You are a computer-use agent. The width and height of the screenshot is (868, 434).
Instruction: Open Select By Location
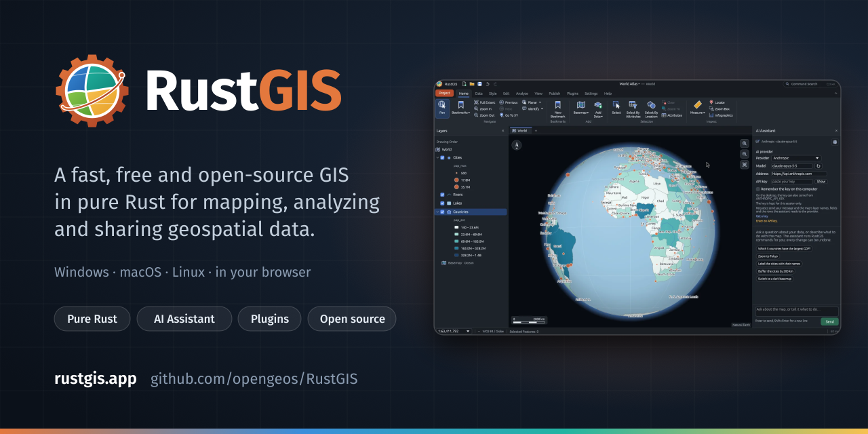tap(651, 108)
